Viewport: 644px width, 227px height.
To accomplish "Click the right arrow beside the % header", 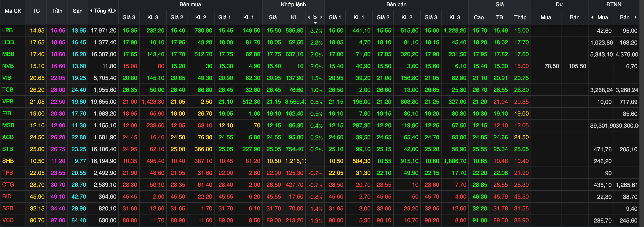I will click(x=321, y=17).
